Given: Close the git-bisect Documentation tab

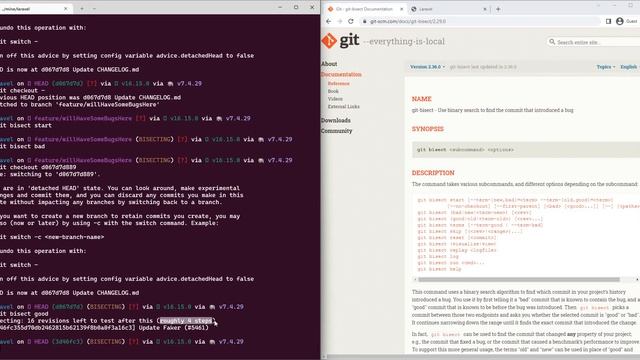Looking at the screenshot, I should [x=402, y=9].
